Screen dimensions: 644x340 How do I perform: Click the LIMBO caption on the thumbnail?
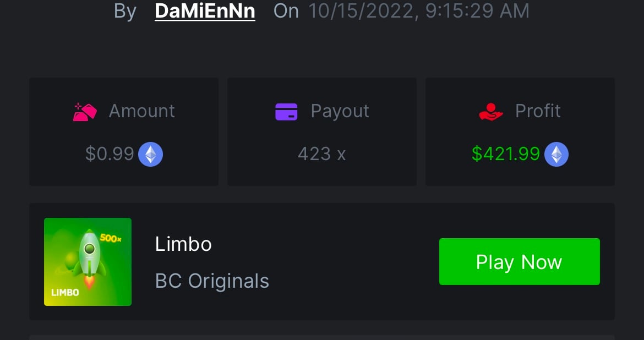coord(65,293)
